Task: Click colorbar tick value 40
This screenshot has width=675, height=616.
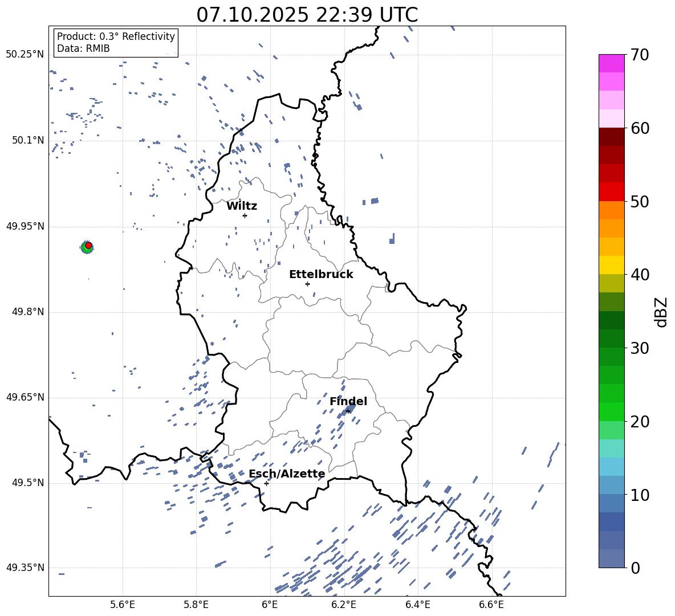Action: (640, 275)
